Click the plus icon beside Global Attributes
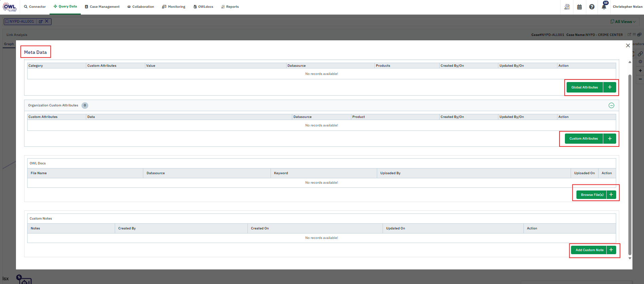Image resolution: width=644 pixels, height=284 pixels. tap(610, 87)
